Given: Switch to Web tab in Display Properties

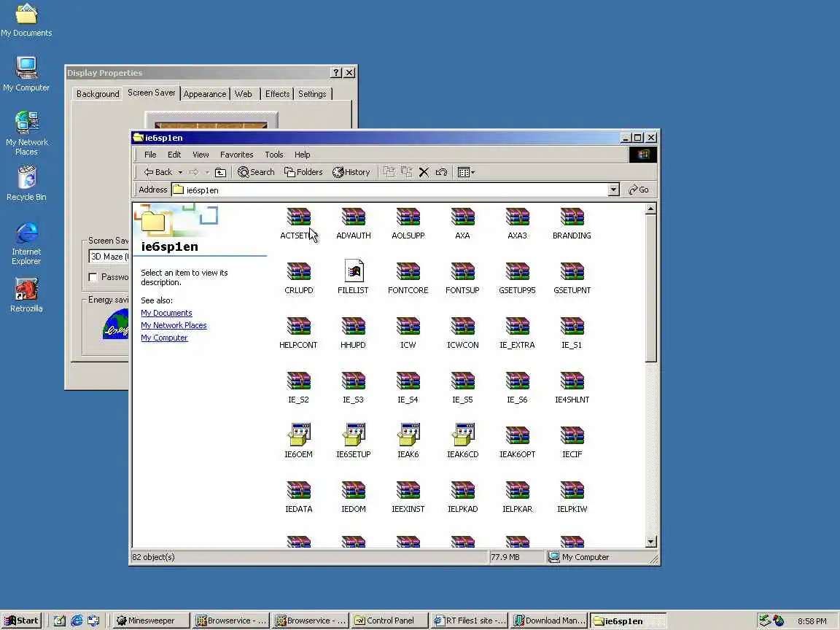Looking at the screenshot, I should coord(244,94).
